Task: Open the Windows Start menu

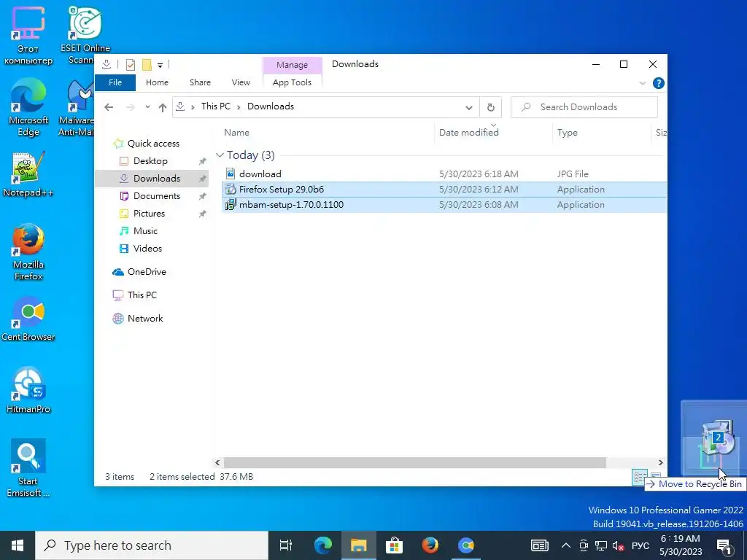Action: tap(18, 545)
